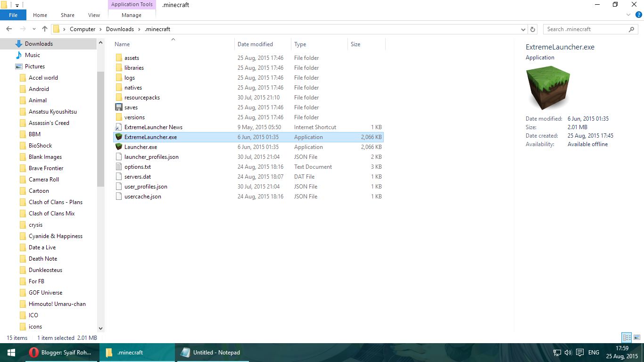Click navigation pane scroll down arrow

100,328
